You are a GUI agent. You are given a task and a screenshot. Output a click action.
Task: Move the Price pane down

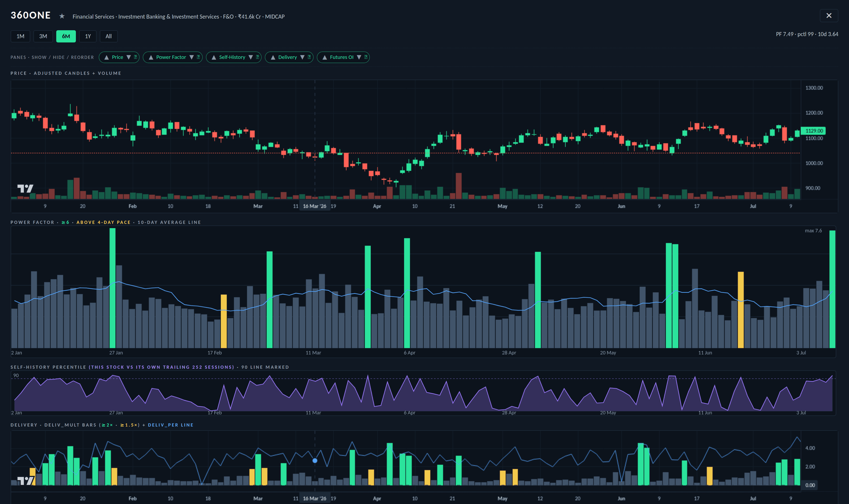(x=129, y=57)
